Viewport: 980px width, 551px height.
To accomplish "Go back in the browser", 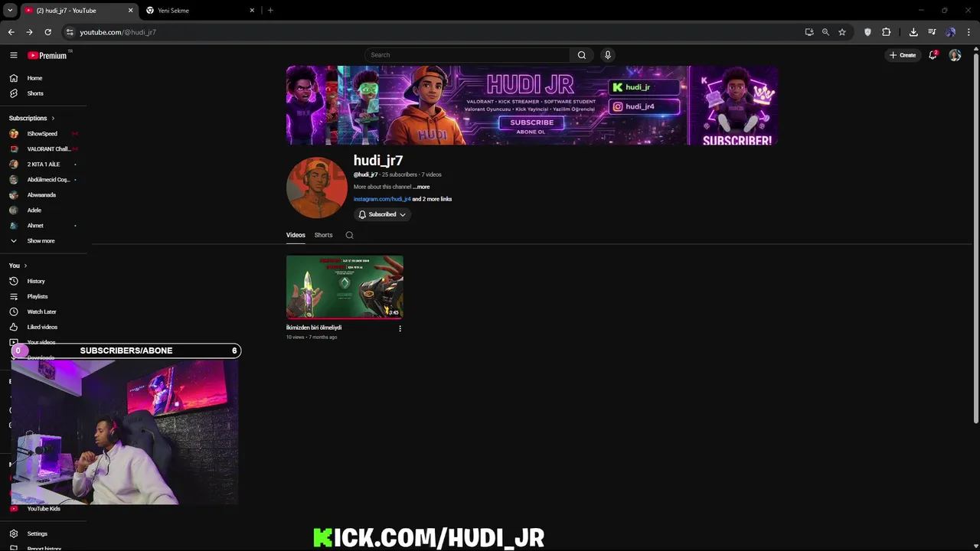I will coord(11,32).
